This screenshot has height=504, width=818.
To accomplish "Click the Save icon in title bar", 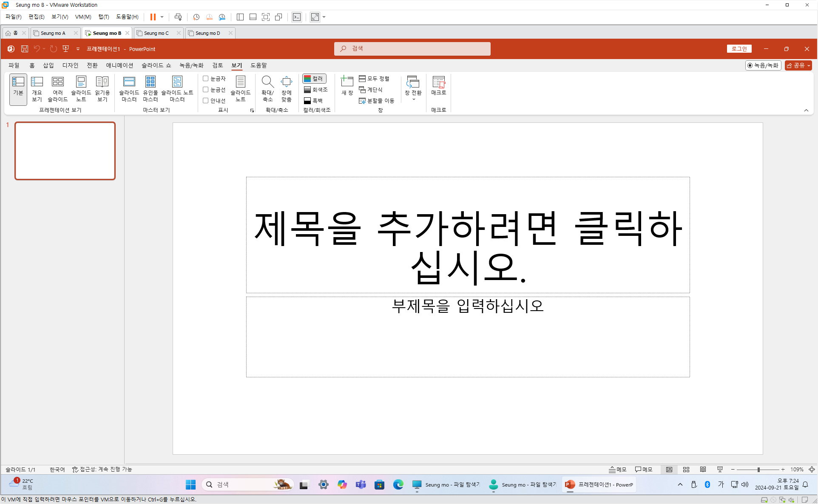I will click(25, 49).
